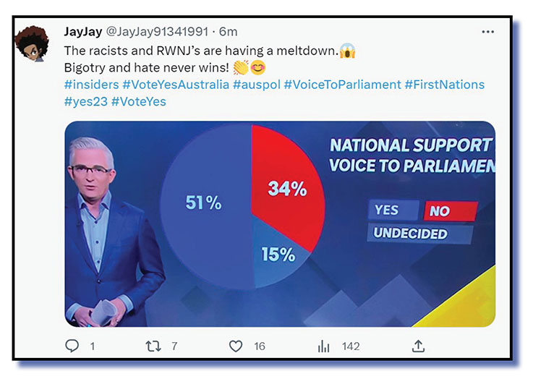Open the @JayJay91341991 handle link

point(158,32)
